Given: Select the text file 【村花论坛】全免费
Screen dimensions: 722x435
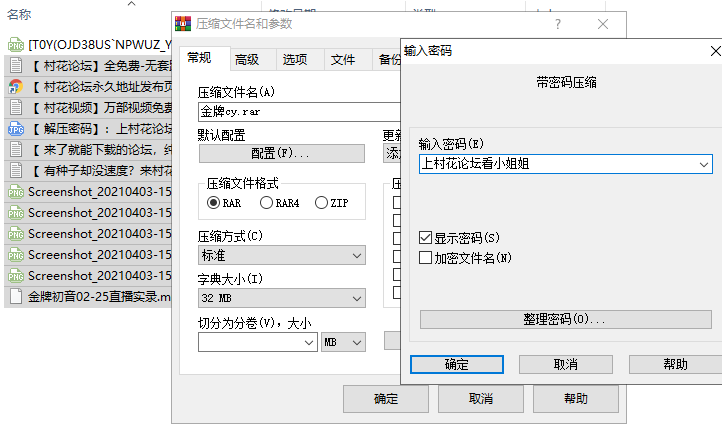Looking at the screenshot, I should pyautogui.click(x=90, y=66).
